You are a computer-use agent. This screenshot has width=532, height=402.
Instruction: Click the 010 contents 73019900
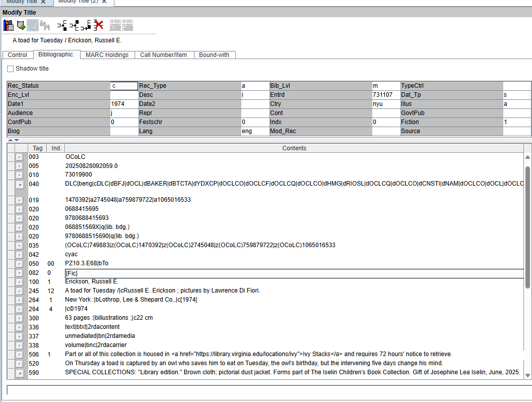(x=79, y=175)
